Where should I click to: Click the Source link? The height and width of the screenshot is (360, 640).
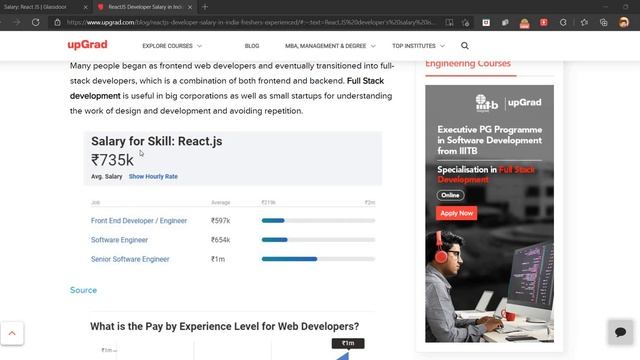click(x=83, y=290)
